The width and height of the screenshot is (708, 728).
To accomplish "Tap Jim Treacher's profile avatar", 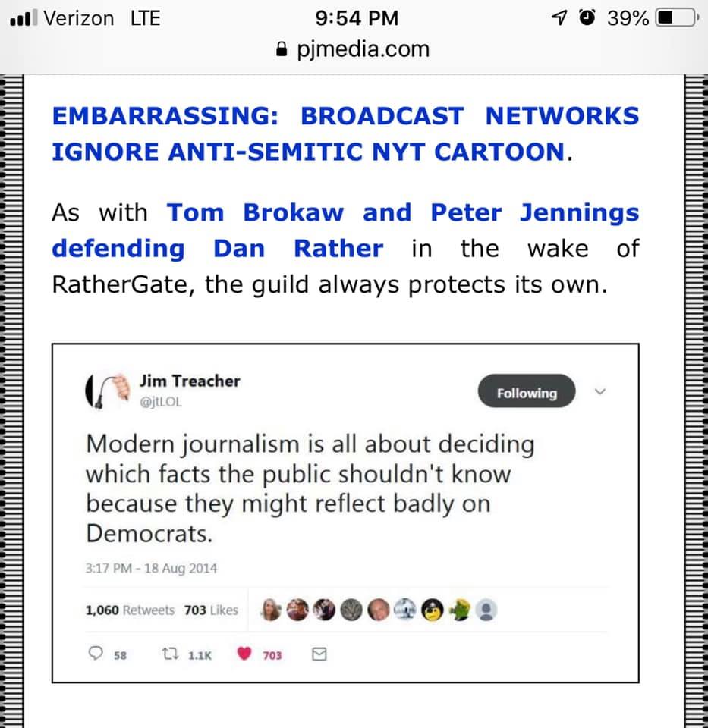I will [108, 391].
